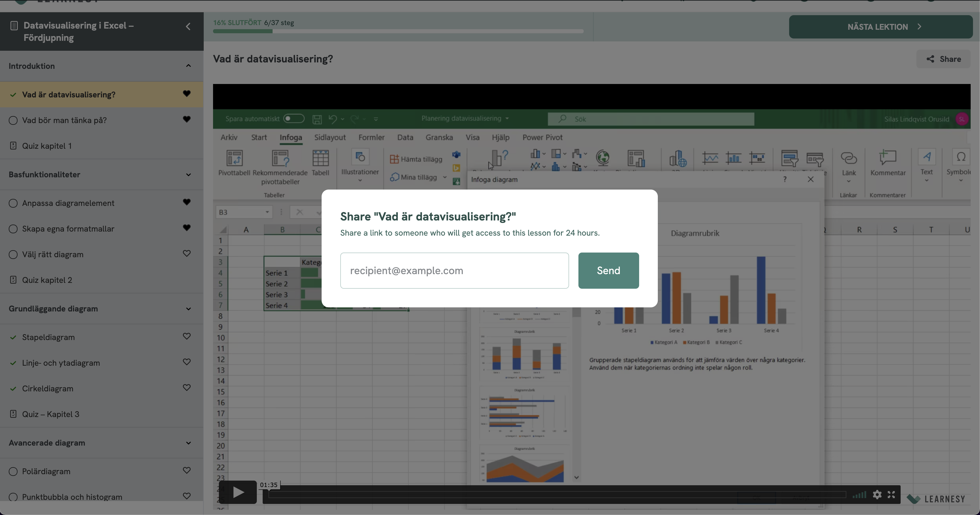The height and width of the screenshot is (515, 980).
Task: Open Quiz kapitel 2
Action: pos(47,280)
